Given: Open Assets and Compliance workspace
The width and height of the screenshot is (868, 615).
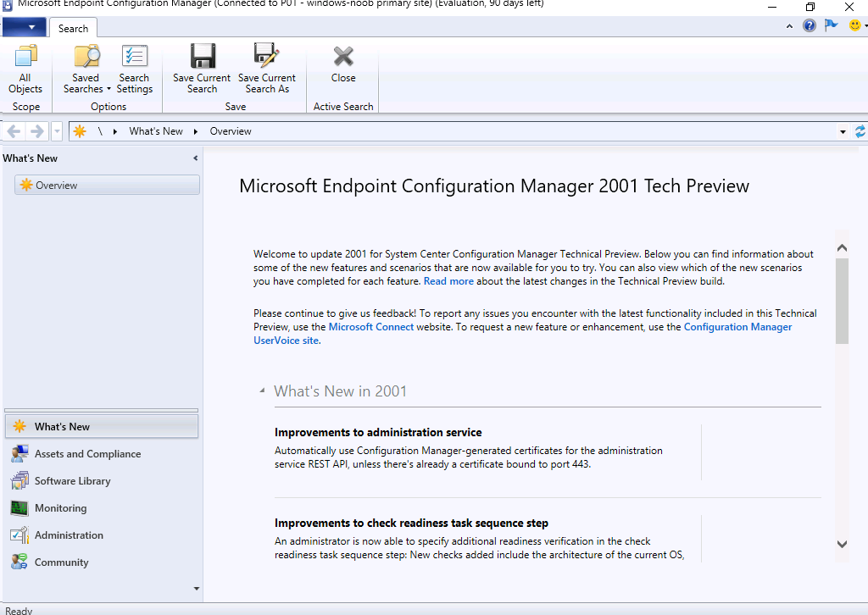Looking at the screenshot, I should point(102,453).
